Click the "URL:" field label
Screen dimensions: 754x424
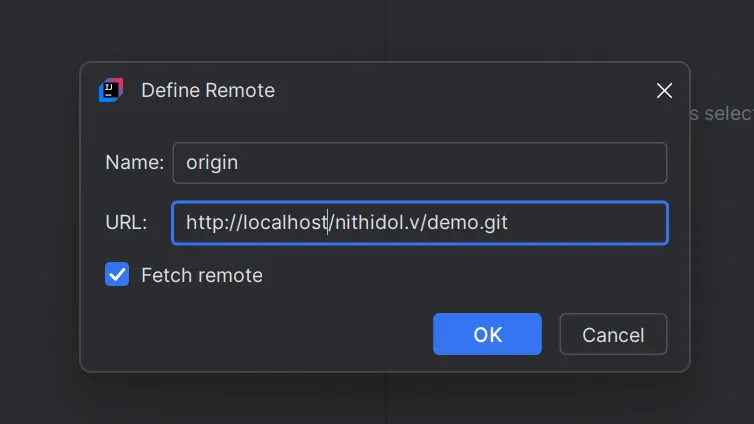tap(126, 223)
